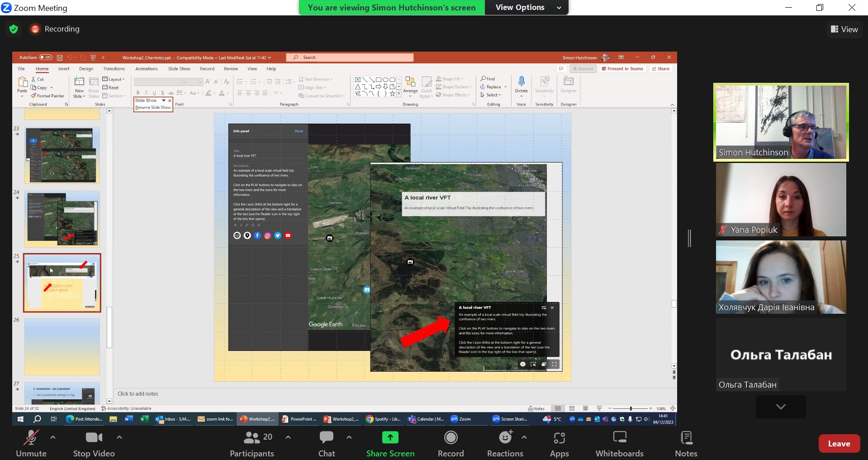Click into the PowerPoint Search box
This screenshot has width=868, height=460.
[350, 57]
